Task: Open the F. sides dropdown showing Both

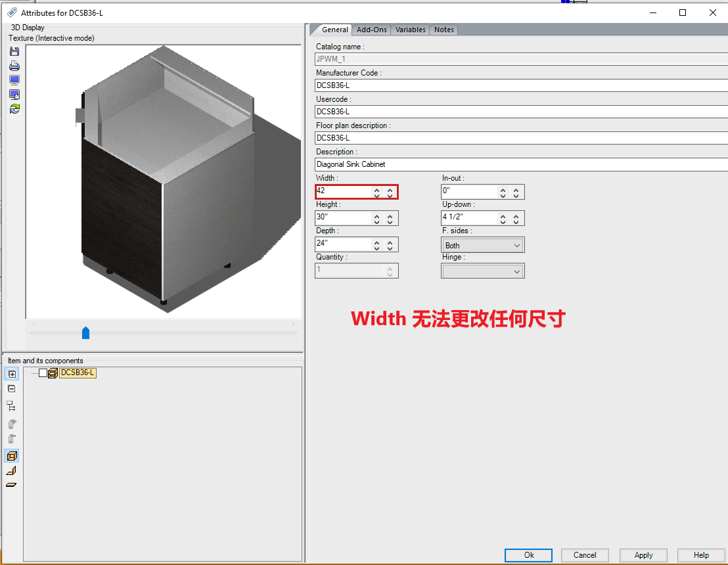Action: 483,245
